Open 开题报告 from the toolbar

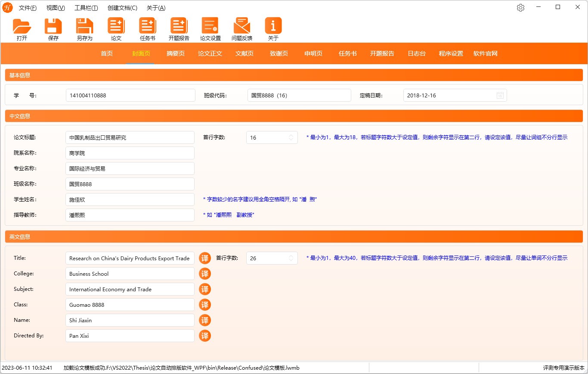point(179,27)
